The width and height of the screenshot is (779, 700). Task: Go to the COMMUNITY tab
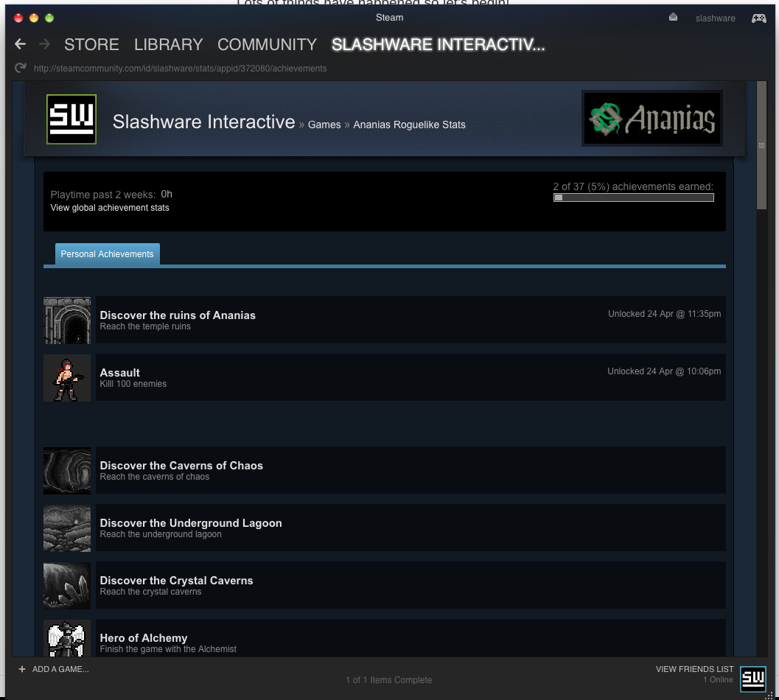pos(267,45)
